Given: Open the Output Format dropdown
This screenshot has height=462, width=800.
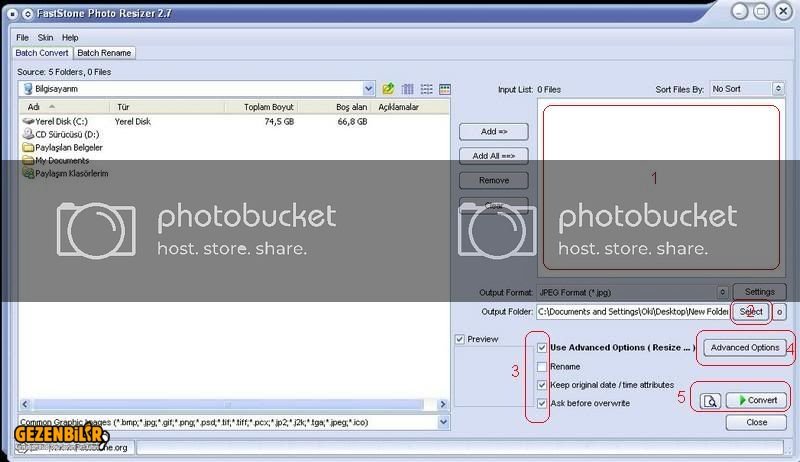Looking at the screenshot, I should click(722, 293).
